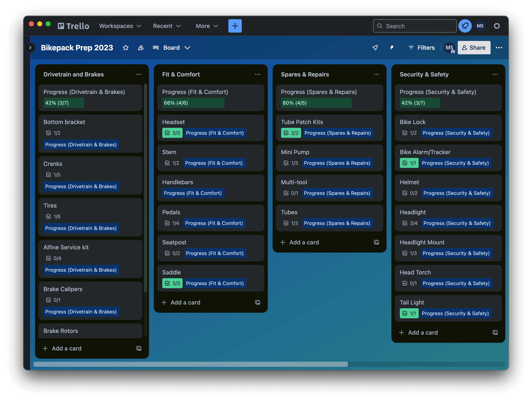Star the Bikepack Prep 2023 board
Viewport: 532px width, 401px height.
(125, 48)
